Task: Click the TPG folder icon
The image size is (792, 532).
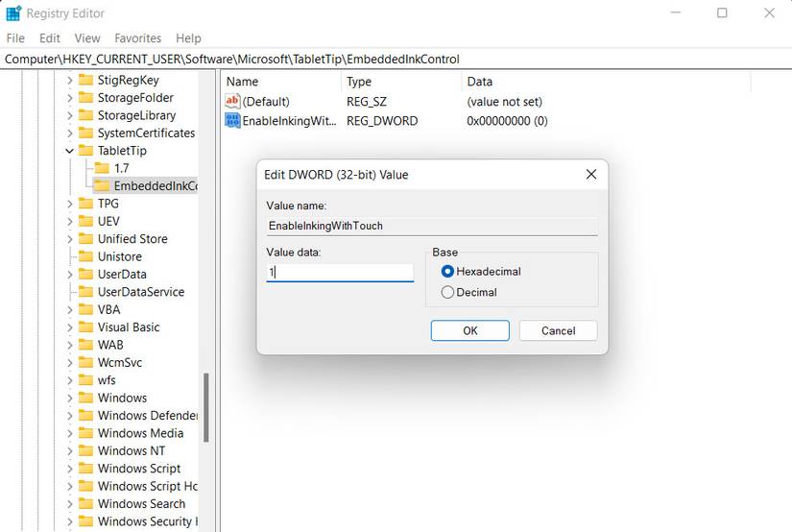Action: pyautogui.click(x=86, y=204)
